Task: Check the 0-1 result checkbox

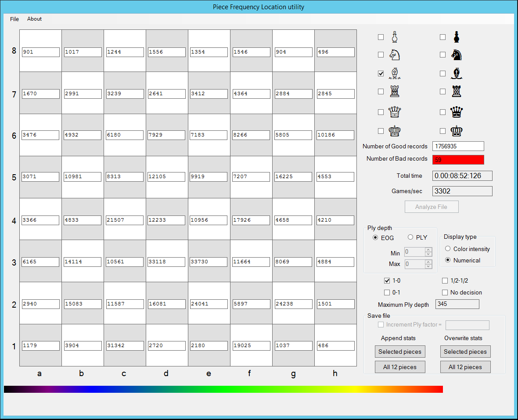Action: (x=387, y=293)
